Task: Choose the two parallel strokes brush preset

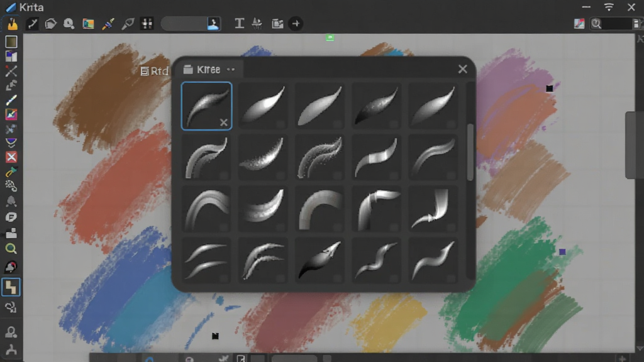Action: click(x=206, y=260)
